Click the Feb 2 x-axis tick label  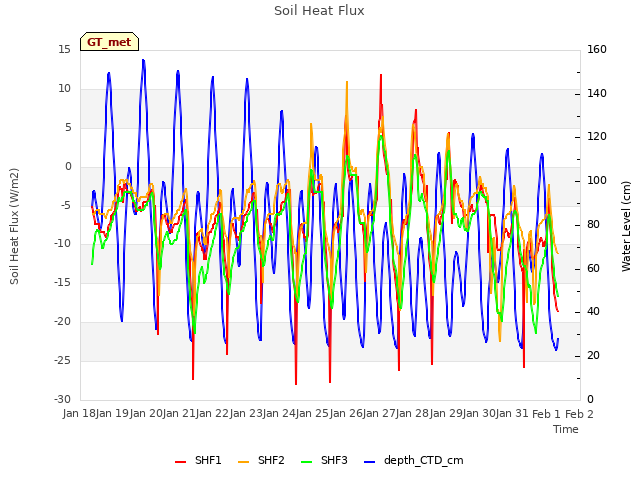pos(579,414)
